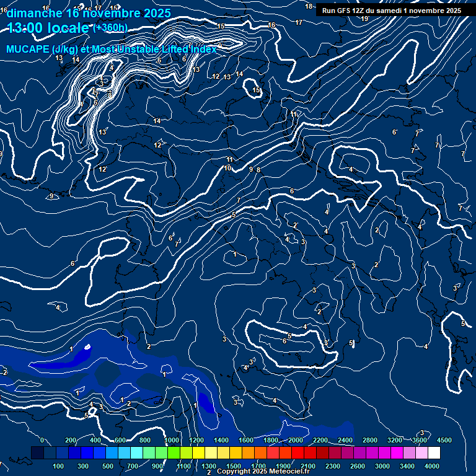Select the bright yellow 1200–1300 legend swatch
The height and width of the screenshot is (476, 476).
point(198,452)
